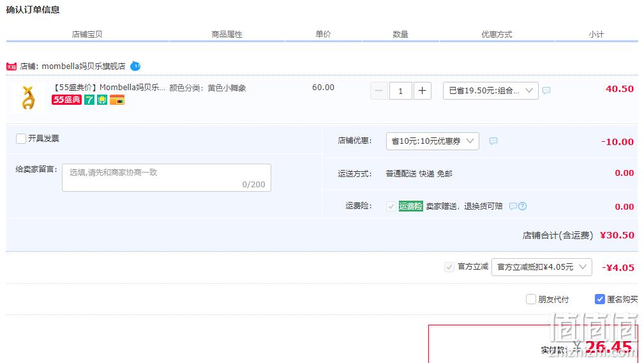Click the seller message text field
The width and height of the screenshot is (644, 363).
pyautogui.click(x=167, y=178)
